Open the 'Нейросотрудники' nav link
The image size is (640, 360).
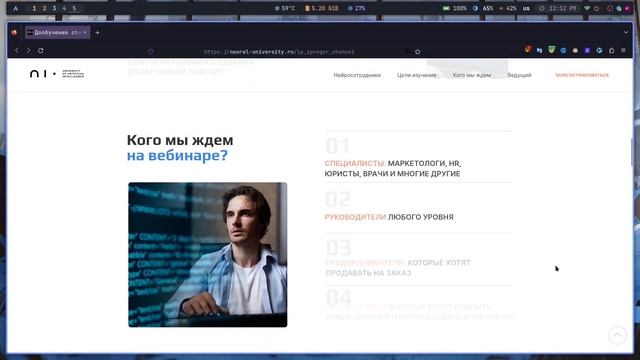point(357,75)
